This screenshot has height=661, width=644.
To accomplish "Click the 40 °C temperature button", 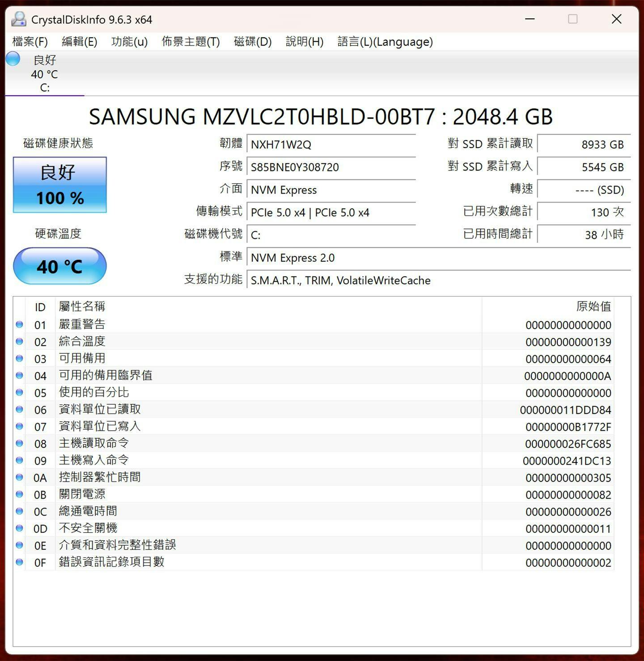I will coord(60,266).
